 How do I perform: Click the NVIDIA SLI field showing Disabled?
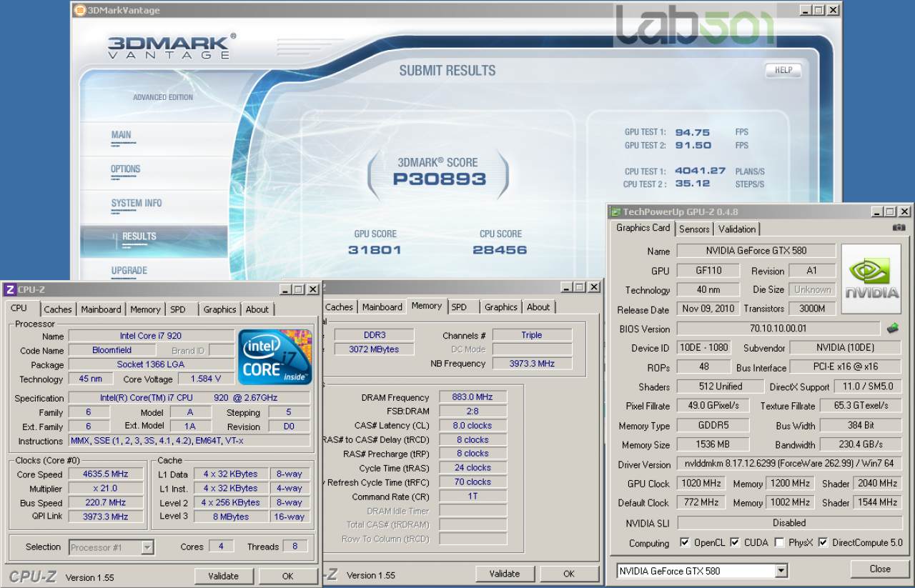pyautogui.click(x=789, y=523)
